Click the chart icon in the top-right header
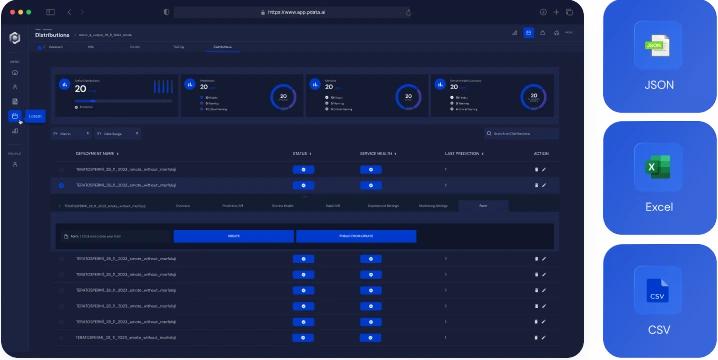The image size is (718, 360). (x=514, y=33)
